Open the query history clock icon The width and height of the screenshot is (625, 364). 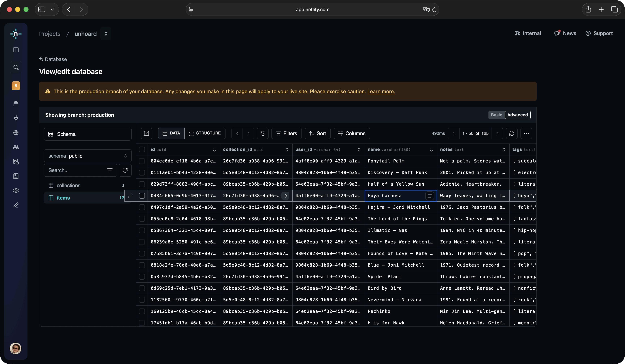tap(263, 134)
